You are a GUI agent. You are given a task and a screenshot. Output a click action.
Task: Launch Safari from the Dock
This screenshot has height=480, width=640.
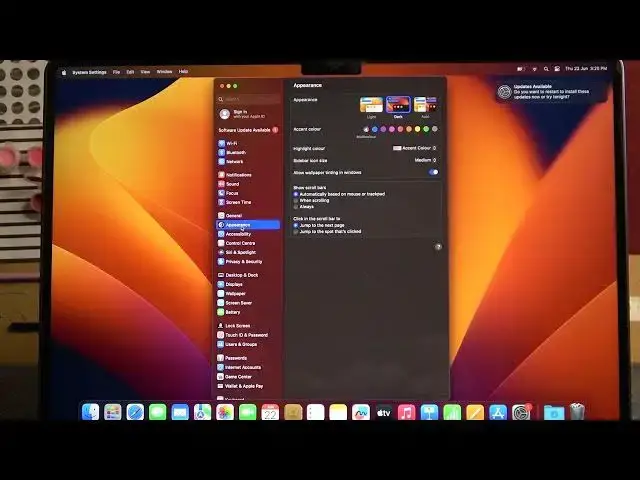point(135,412)
